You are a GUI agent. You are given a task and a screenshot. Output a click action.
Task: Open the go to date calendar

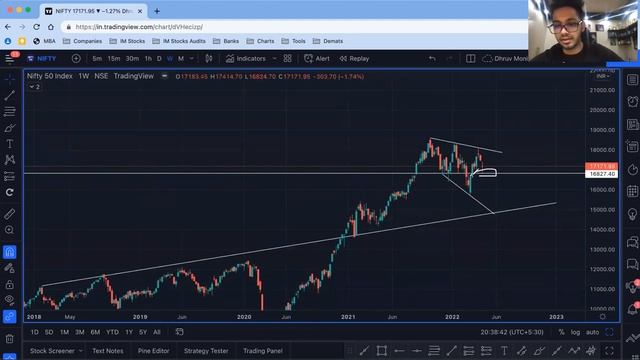click(x=180, y=332)
